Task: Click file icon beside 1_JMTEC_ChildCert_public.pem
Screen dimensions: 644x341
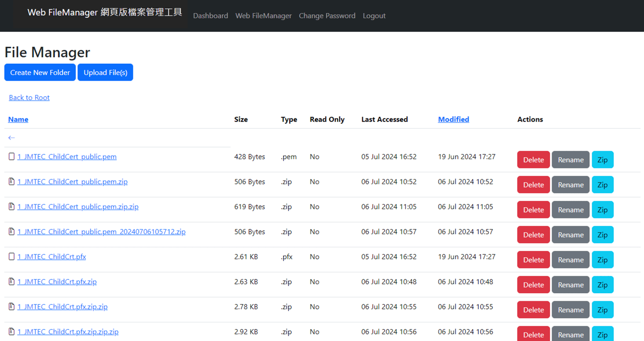Action: [x=12, y=157]
